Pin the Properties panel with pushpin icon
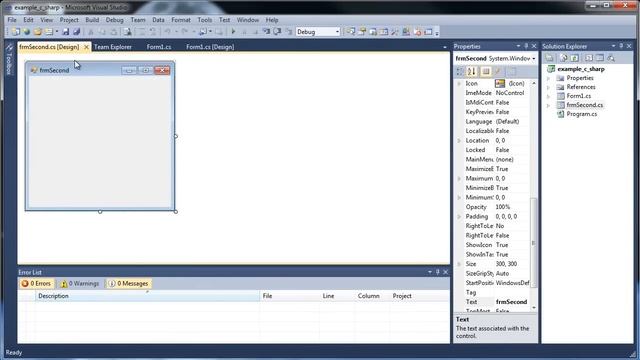The height and width of the screenshot is (360, 640). click(x=526, y=46)
